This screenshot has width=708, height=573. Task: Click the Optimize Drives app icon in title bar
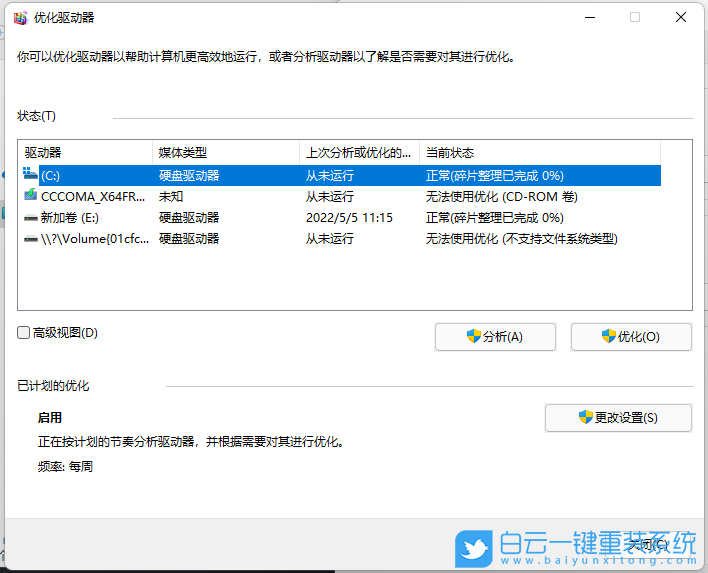click(x=21, y=18)
